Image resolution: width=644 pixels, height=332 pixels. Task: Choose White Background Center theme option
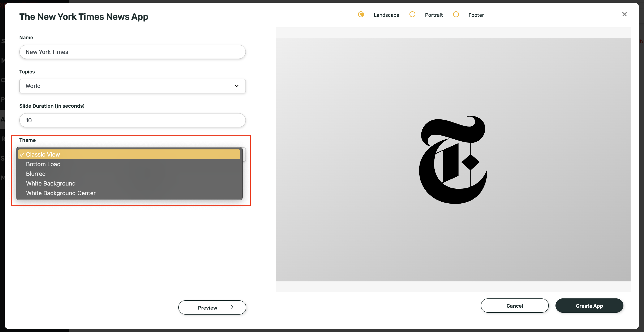tap(129, 193)
